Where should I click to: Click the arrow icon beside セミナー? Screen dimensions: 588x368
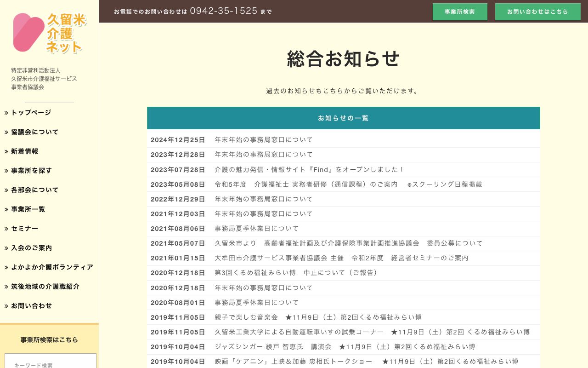(6, 229)
